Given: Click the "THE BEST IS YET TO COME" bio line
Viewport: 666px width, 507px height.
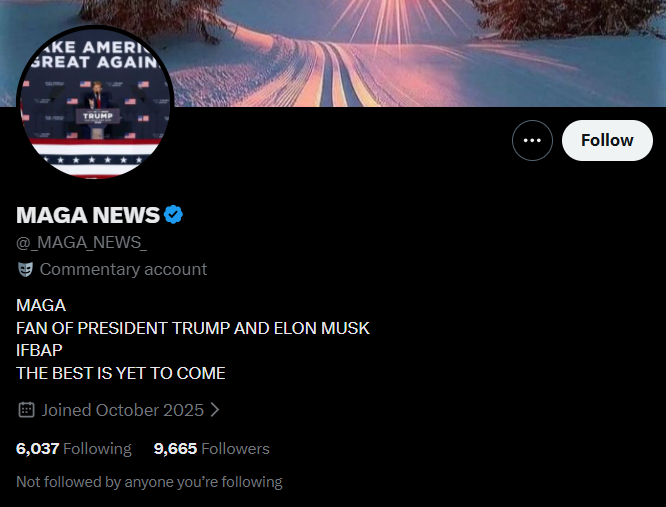Looking at the screenshot, I should coord(121,373).
